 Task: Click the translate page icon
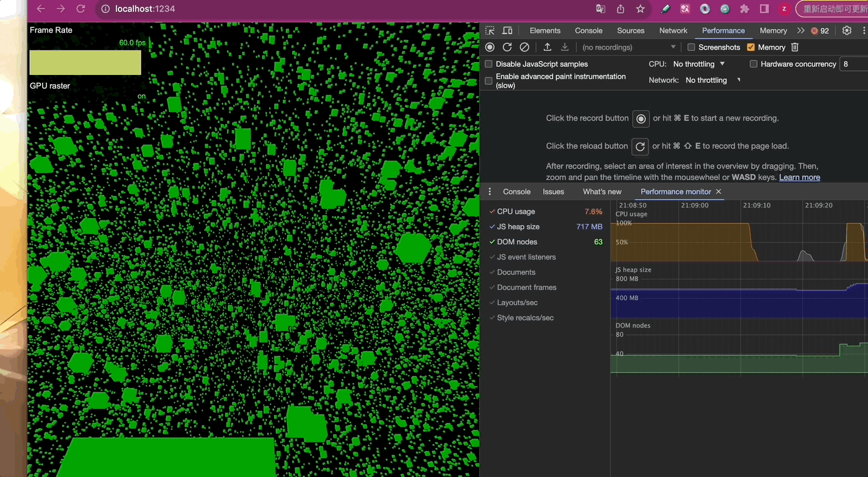[601, 9]
